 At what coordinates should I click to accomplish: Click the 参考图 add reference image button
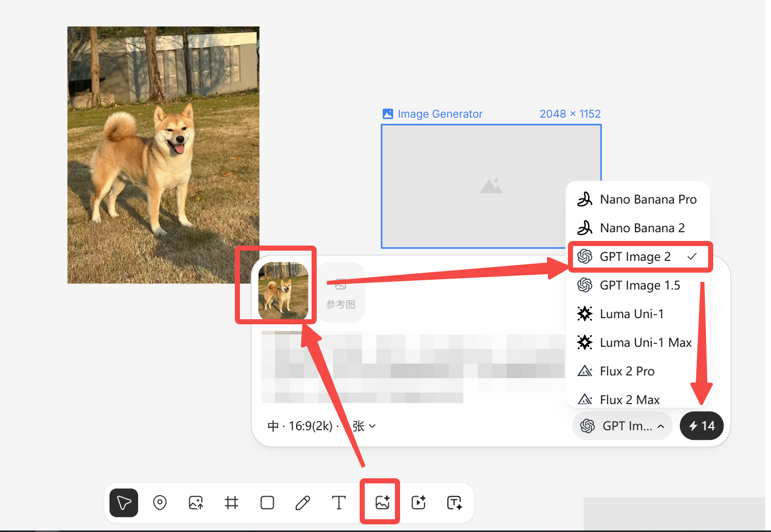click(341, 293)
